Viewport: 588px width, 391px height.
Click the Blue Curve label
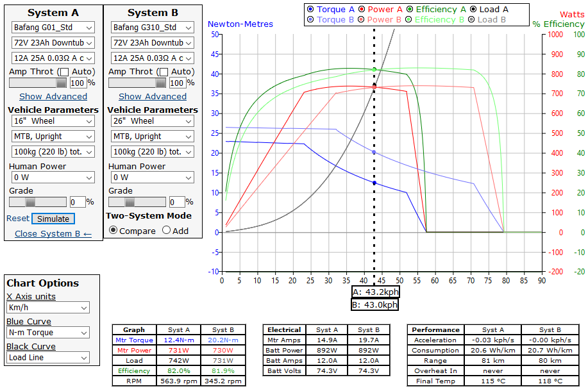(x=29, y=322)
